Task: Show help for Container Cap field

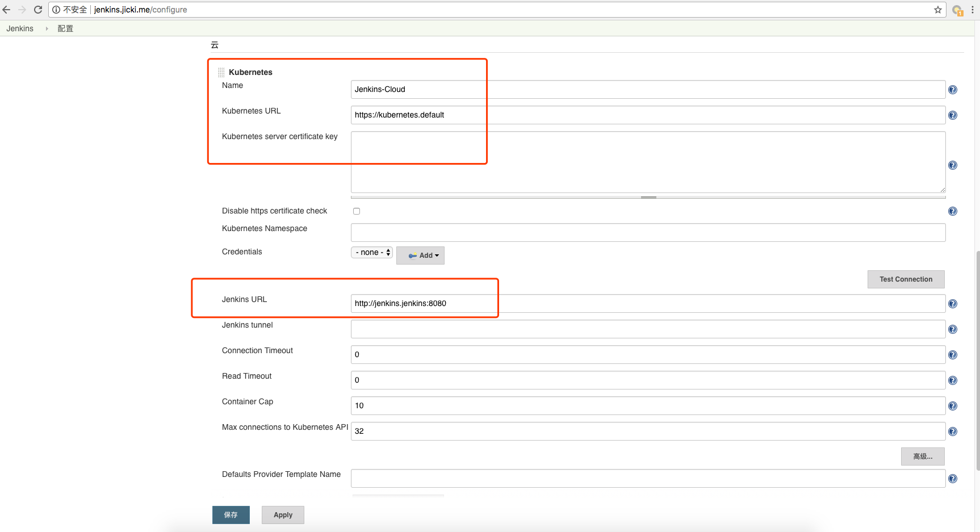Action: (953, 406)
